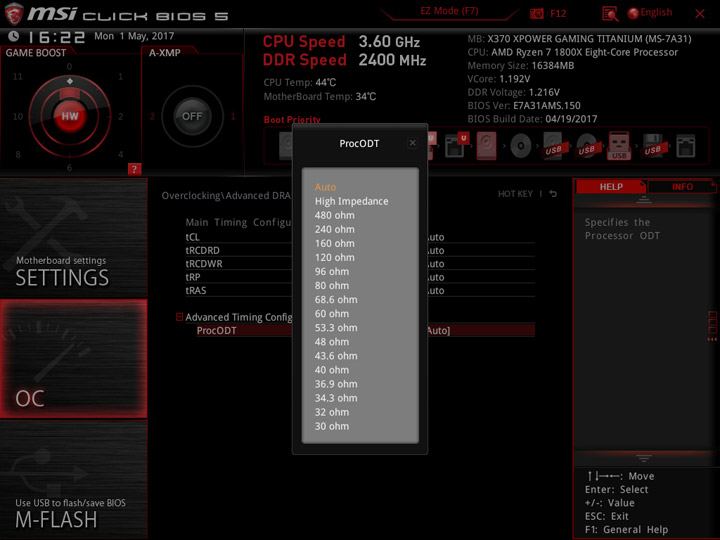Select the USB hard disk boot icon

click(x=553, y=146)
